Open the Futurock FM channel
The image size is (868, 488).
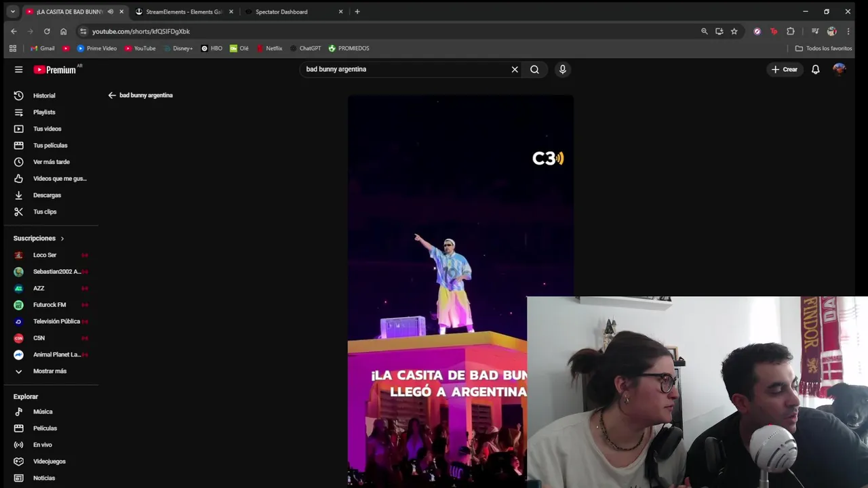[x=49, y=305]
